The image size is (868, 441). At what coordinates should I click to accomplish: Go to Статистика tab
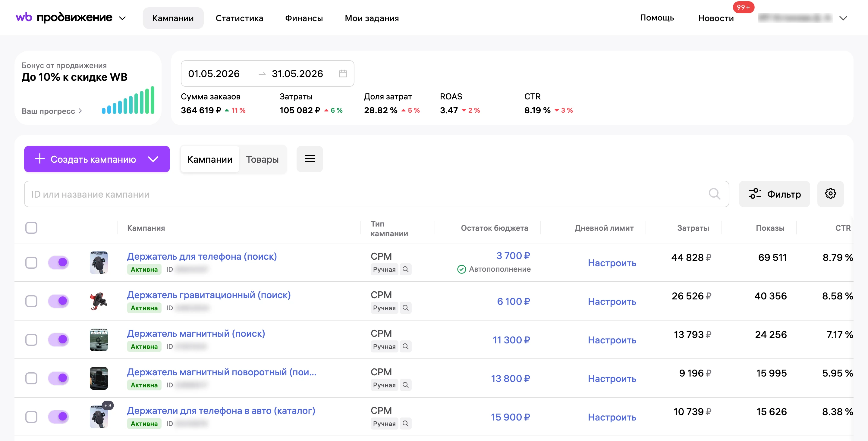(239, 18)
